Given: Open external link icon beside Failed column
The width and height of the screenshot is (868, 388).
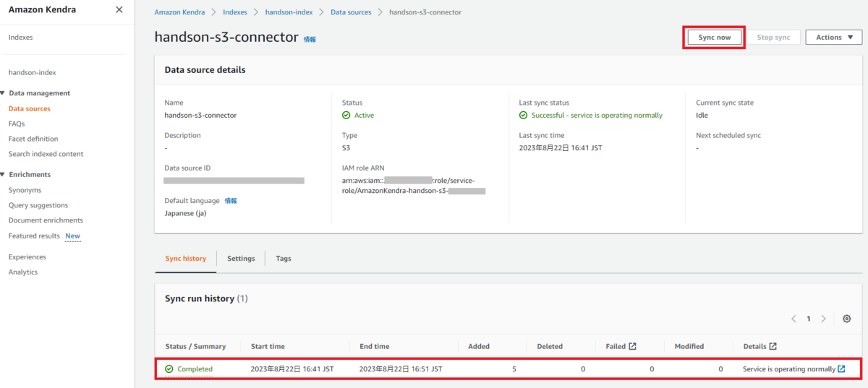Looking at the screenshot, I should pyautogui.click(x=633, y=347).
